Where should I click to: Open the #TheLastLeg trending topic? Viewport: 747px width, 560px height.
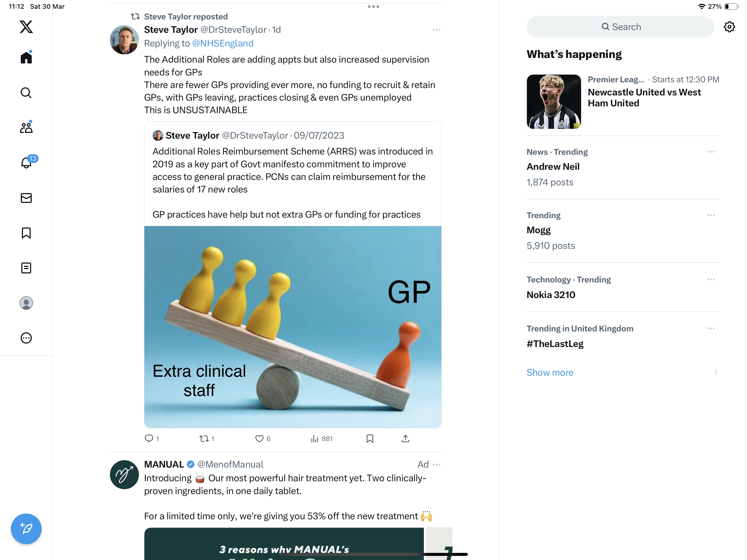tap(555, 343)
